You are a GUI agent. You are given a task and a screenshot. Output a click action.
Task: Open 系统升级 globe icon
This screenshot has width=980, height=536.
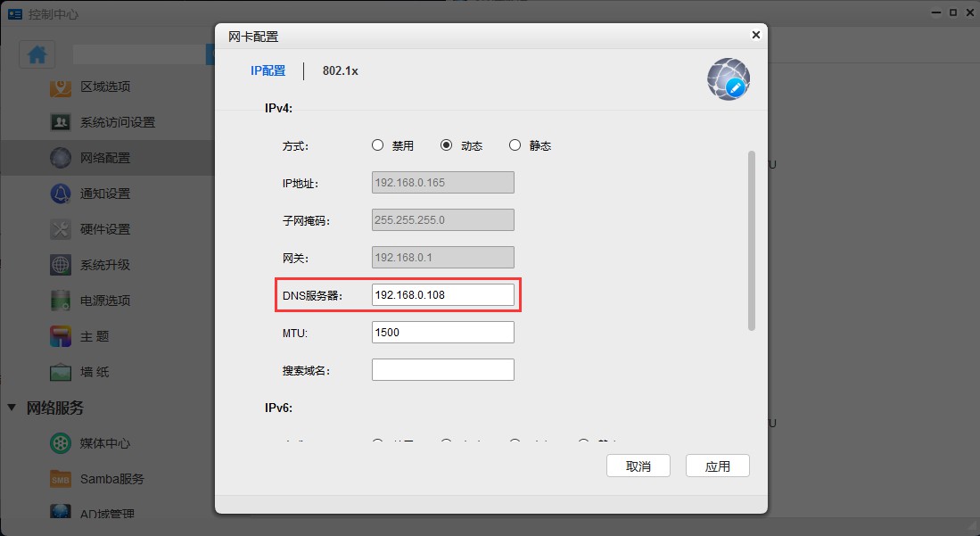(x=60, y=265)
